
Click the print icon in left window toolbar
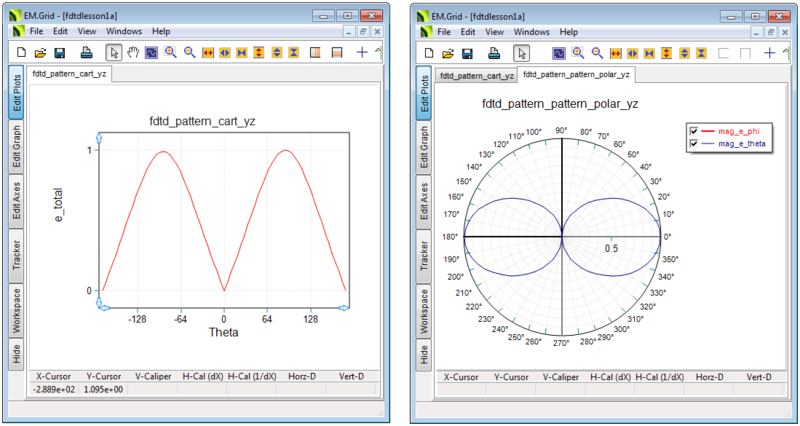point(86,52)
